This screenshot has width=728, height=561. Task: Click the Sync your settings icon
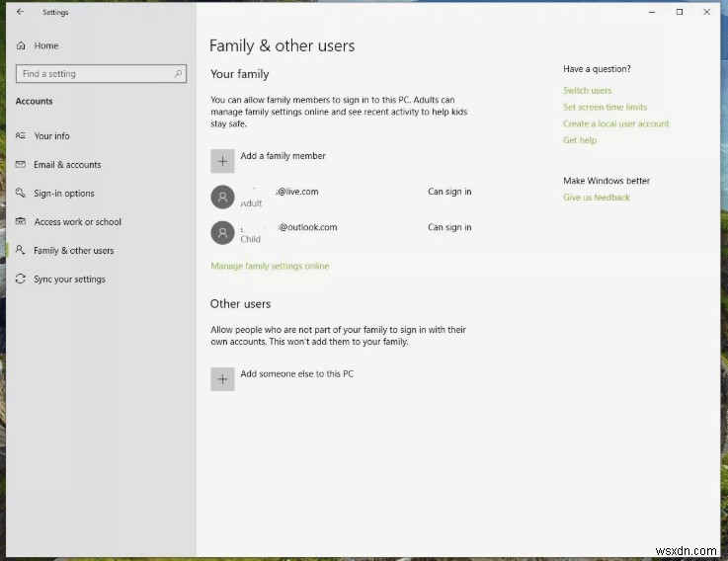click(21, 280)
